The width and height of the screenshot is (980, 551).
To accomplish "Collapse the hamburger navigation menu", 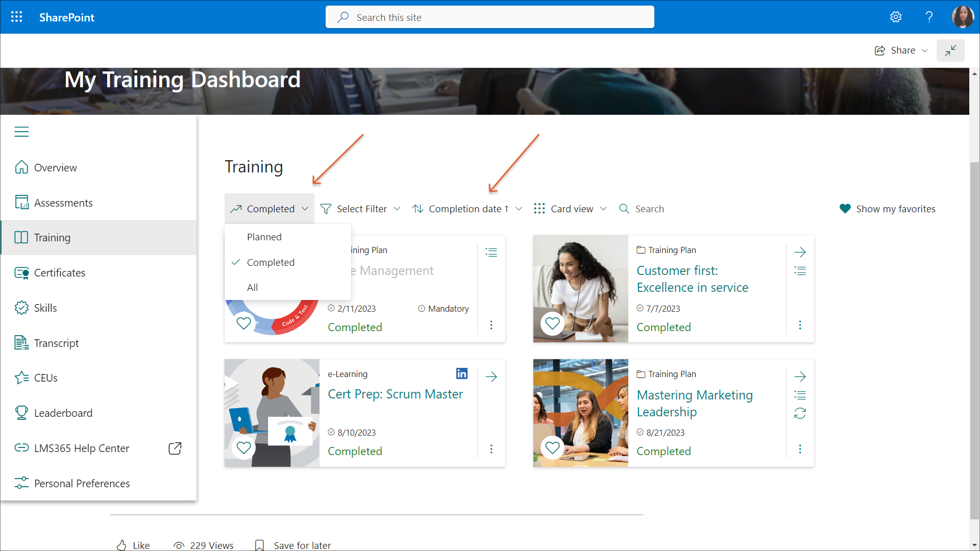I will [x=21, y=132].
